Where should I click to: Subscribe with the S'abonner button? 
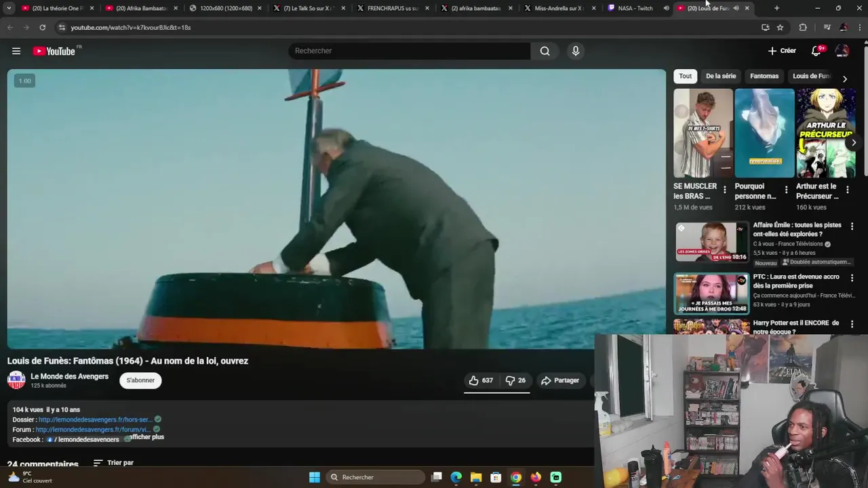140,380
